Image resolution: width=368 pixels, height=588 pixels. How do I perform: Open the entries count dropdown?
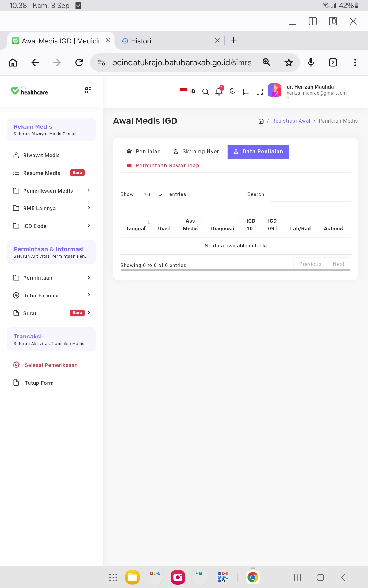click(151, 195)
